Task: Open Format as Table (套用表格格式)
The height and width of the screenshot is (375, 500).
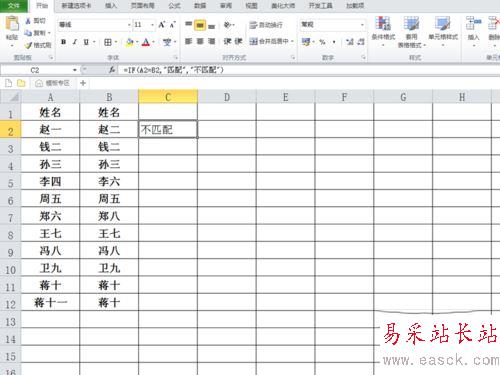Action: click(x=412, y=31)
